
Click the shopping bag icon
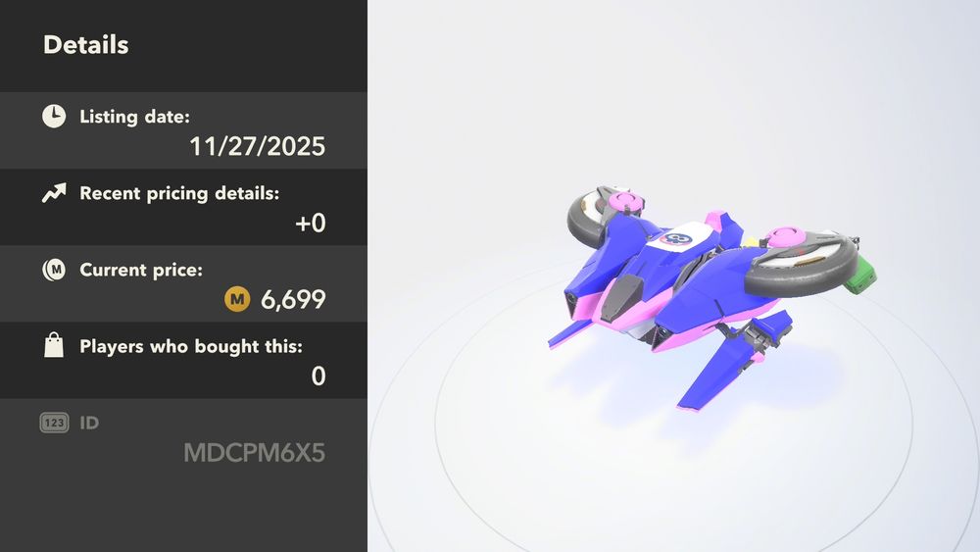tap(54, 345)
